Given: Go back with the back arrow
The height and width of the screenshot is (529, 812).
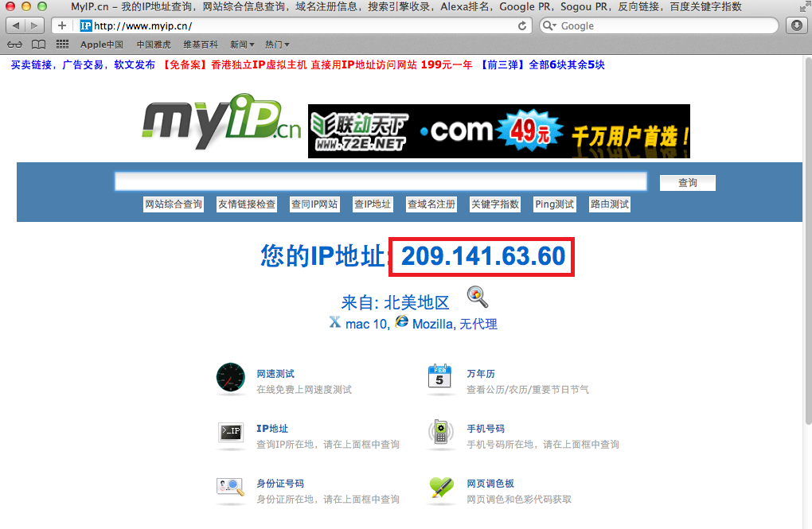Looking at the screenshot, I should click(16, 25).
